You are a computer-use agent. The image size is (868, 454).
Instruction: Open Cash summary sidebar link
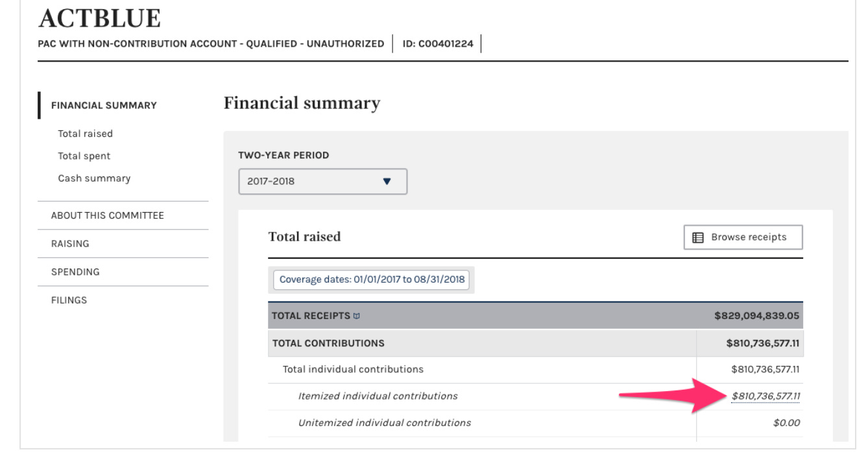pos(93,178)
